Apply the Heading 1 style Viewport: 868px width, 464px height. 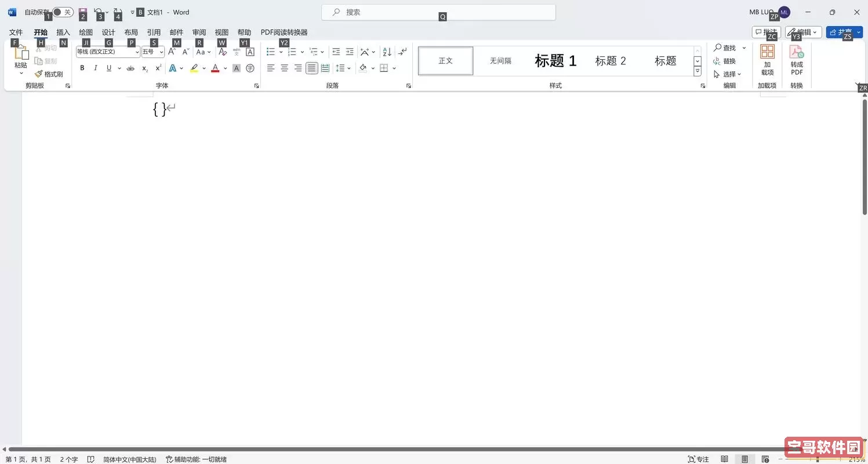(x=555, y=61)
